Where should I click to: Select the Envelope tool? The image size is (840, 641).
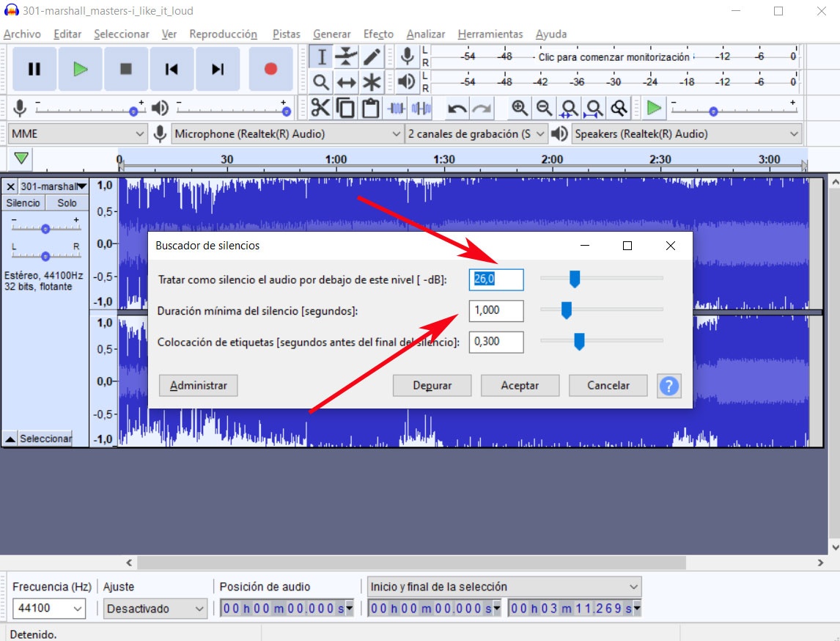(347, 56)
